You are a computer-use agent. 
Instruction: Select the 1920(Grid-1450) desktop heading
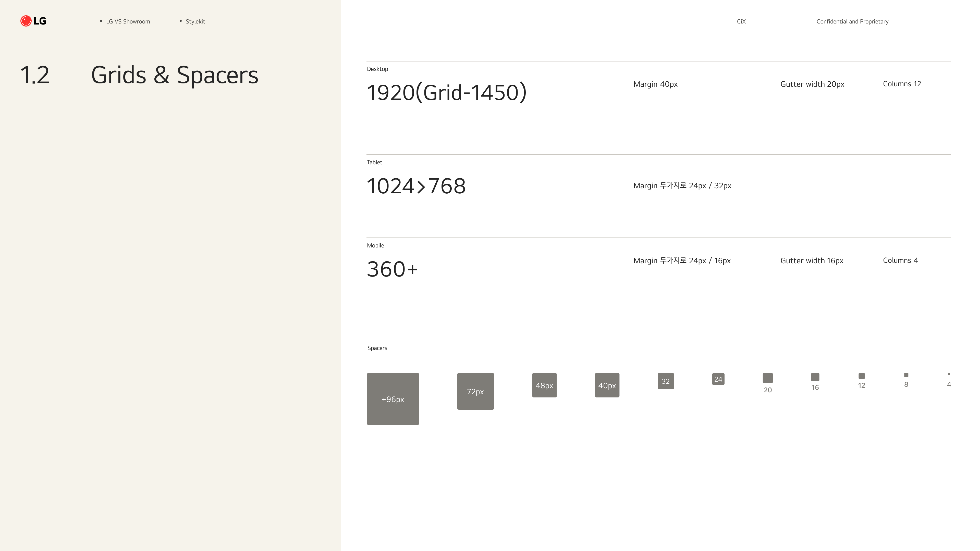point(446,92)
